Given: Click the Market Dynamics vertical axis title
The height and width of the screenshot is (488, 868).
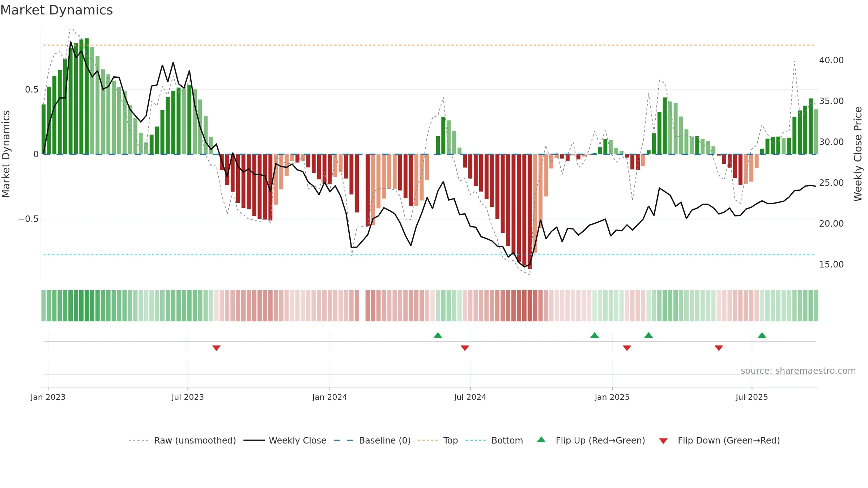Looking at the screenshot, I should 6,154.
